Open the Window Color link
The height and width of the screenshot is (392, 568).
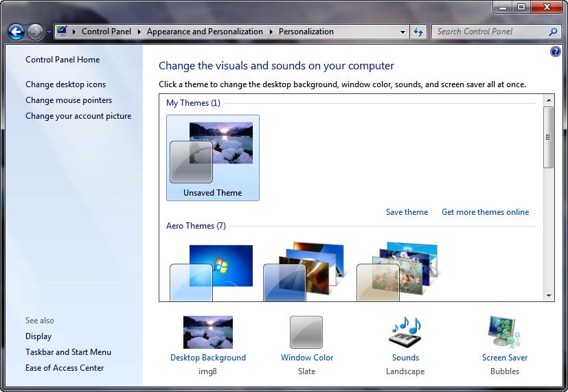click(307, 358)
